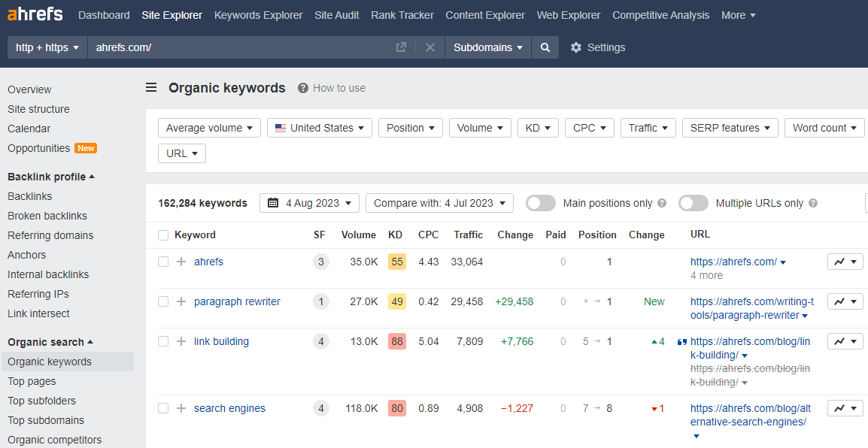Click the How to use help icon
The height and width of the screenshot is (448, 868).
tap(303, 88)
